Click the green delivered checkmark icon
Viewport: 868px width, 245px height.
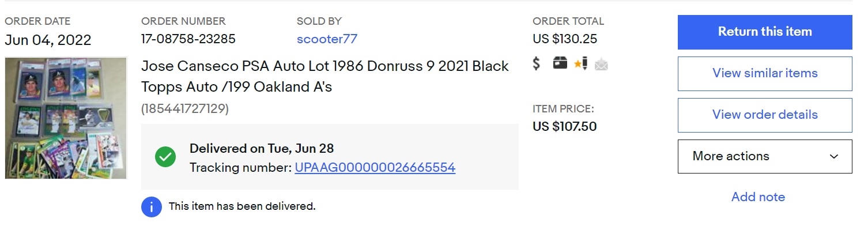click(165, 157)
